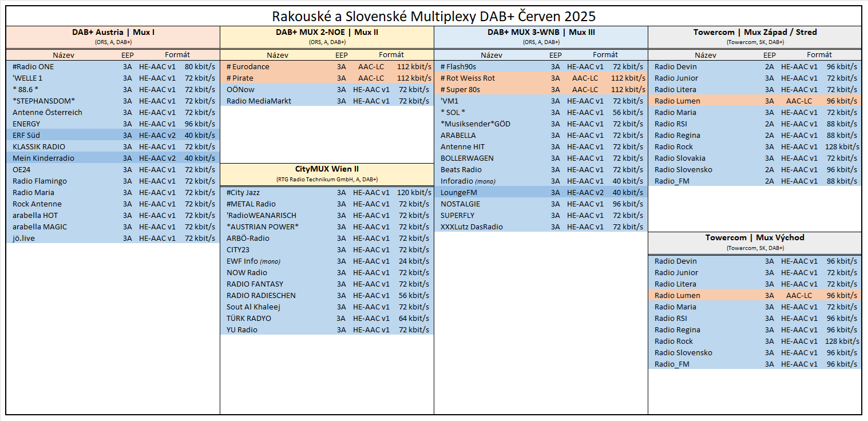Click '*STEPHANSDOM*' in Mux I
868x421 pixels.
click(43, 101)
